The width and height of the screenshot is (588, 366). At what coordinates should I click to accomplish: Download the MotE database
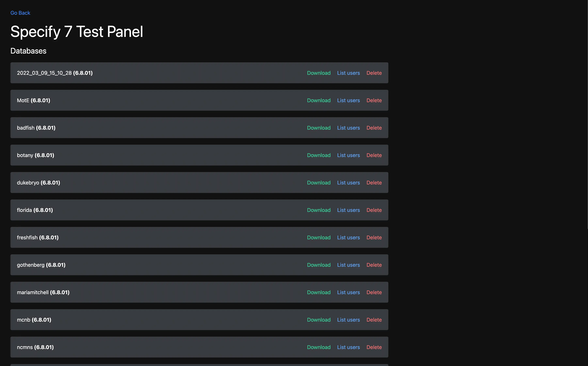[x=319, y=100]
